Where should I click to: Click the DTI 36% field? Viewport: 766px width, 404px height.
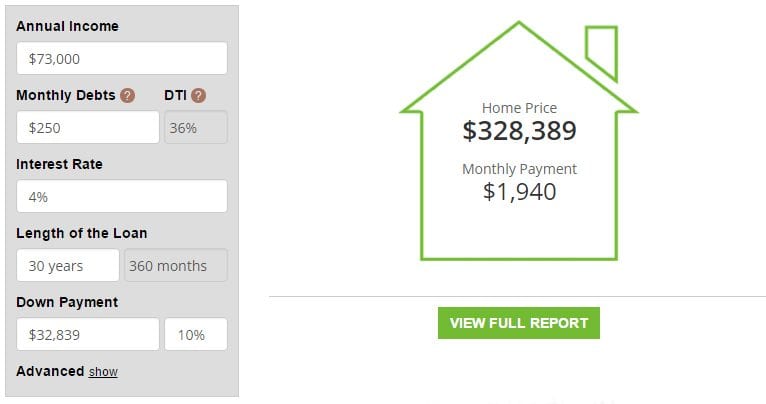click(x=195, y=128)
